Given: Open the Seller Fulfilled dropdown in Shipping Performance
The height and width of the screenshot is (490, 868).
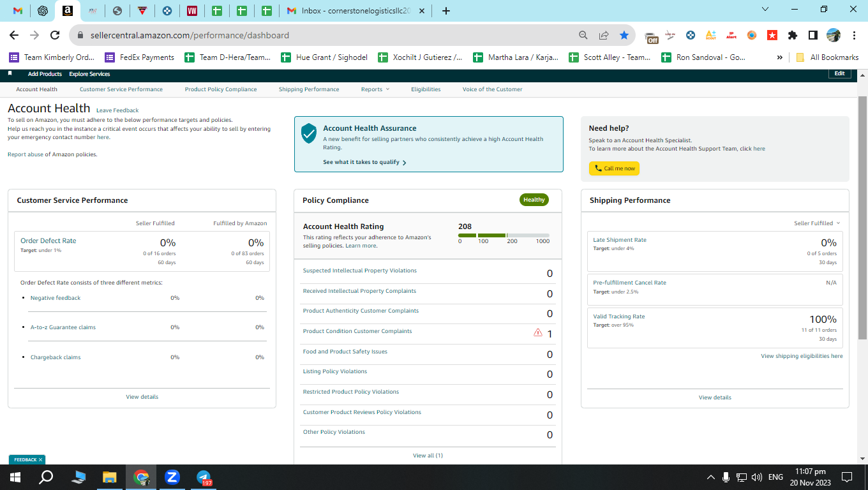Looking at the screenshot, I should tap(817, 223).
